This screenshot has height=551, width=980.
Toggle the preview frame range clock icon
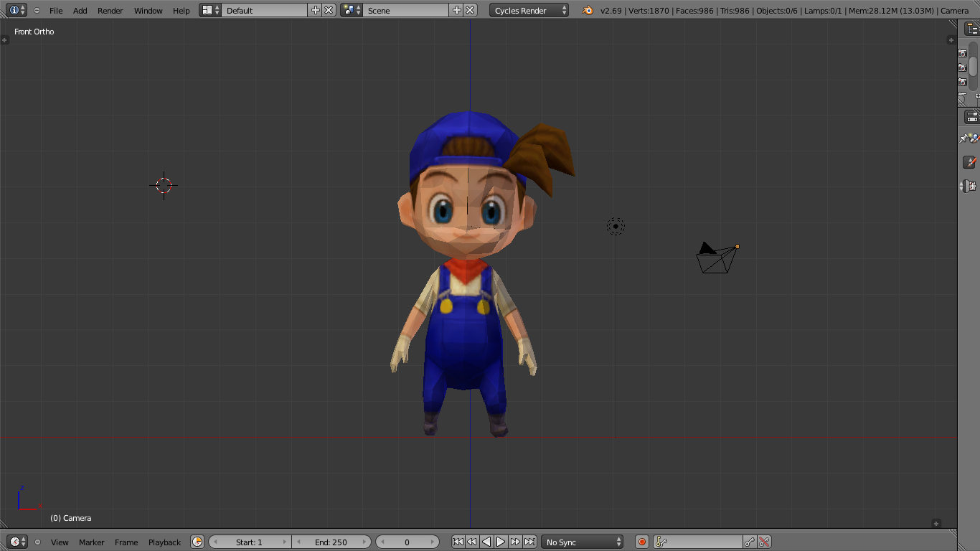tap(197, 542)
